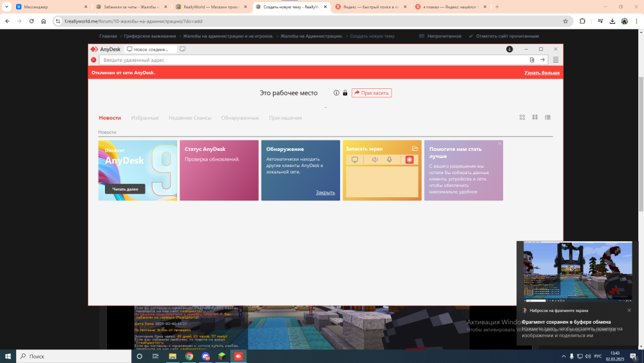The image size is (644, 363).
Task: Open Chrome three-dot menu
Action: pos(637,21)
